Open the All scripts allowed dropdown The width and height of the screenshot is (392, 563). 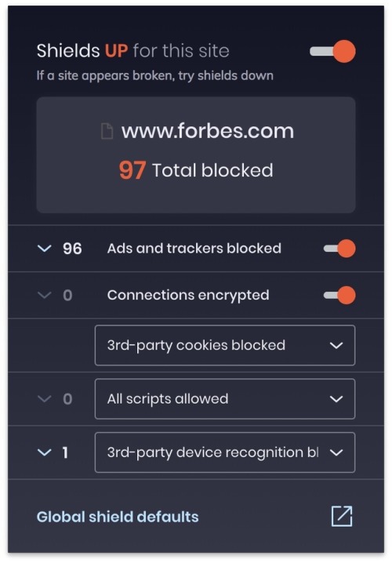[225, 399]
